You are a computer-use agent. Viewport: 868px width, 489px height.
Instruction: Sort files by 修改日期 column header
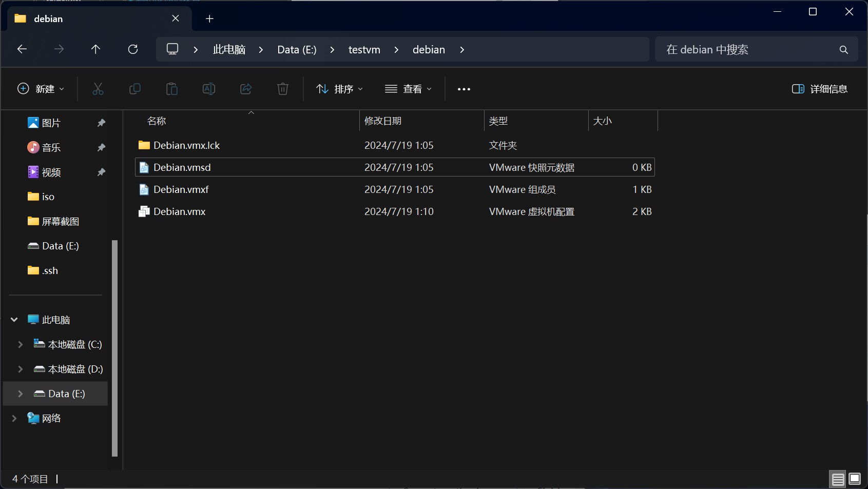383,121
